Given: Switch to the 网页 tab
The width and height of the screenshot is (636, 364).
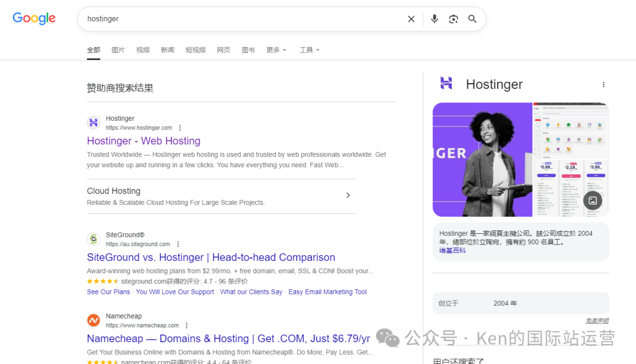Looking at the screenshot, I should click(224, 50).
